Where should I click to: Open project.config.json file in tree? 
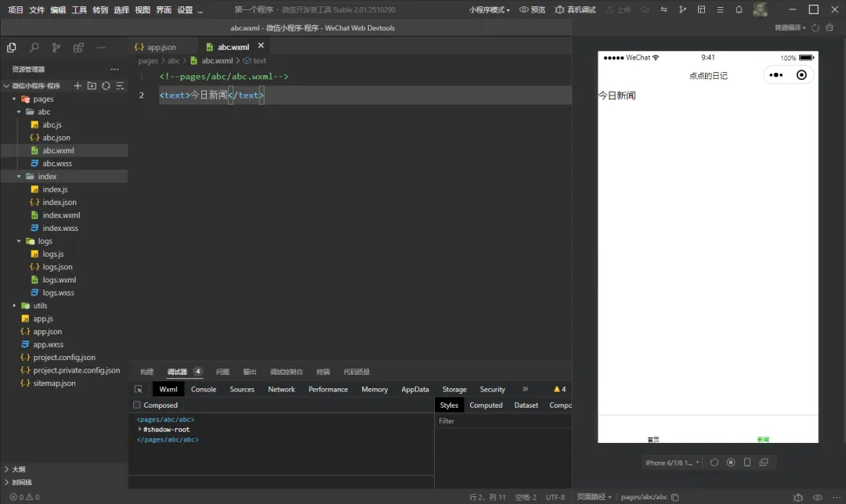(x=64, y=358)
